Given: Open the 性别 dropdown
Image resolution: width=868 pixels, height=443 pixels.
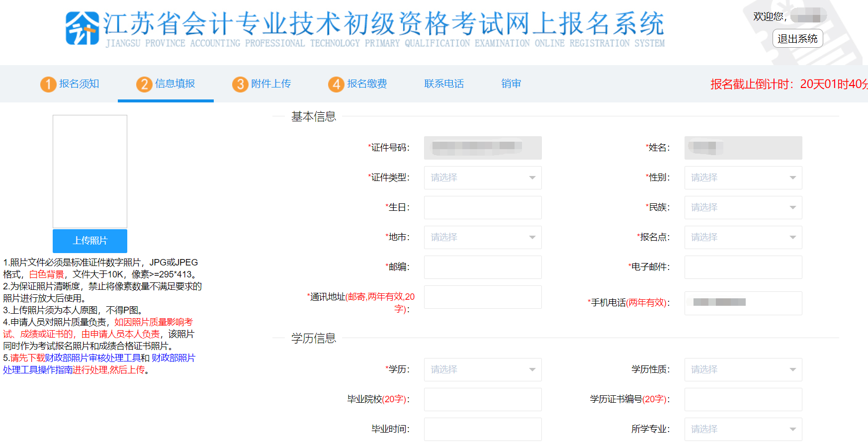Looking at the screenshot, I should (743, 177).
